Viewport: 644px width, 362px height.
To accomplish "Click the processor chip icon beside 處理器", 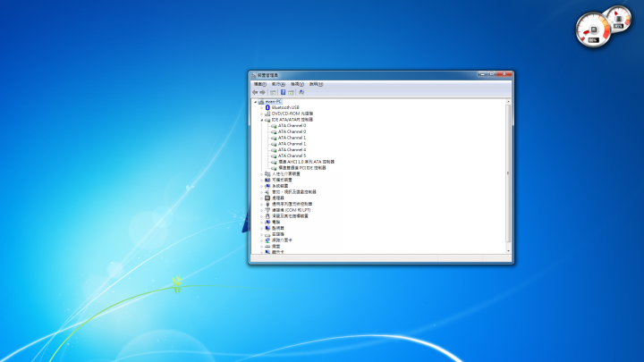I will pos(267,198).
